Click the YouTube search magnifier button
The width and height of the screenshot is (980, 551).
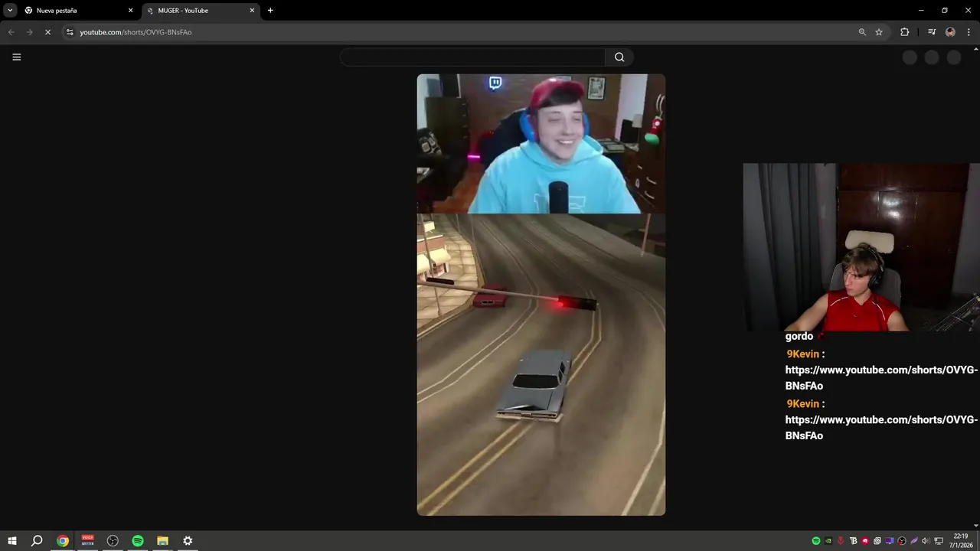[619, 57]
